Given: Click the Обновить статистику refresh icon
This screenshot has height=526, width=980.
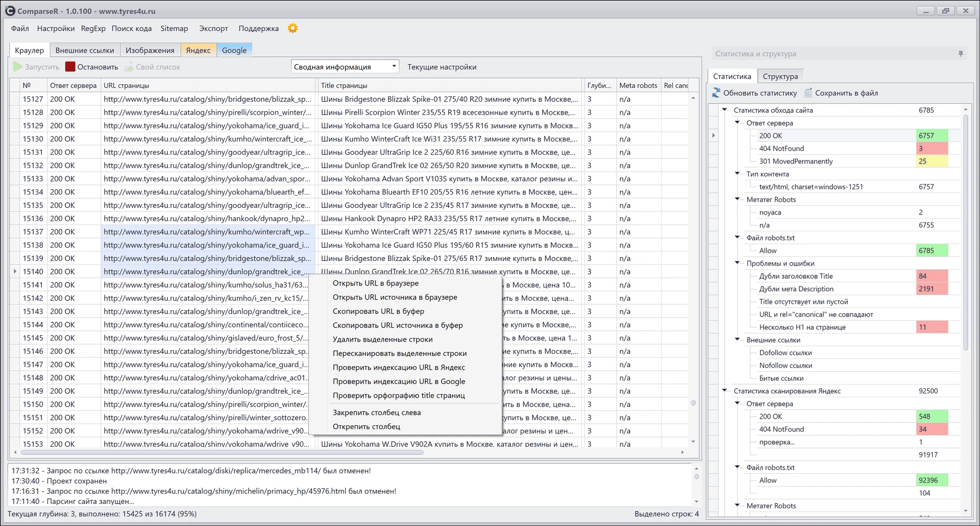Looking at the screenshot, I should point(716,93).
